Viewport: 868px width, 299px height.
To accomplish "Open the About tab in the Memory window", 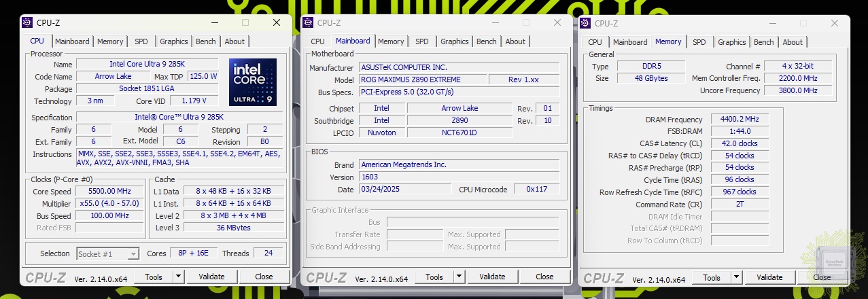I will [793, 42].
